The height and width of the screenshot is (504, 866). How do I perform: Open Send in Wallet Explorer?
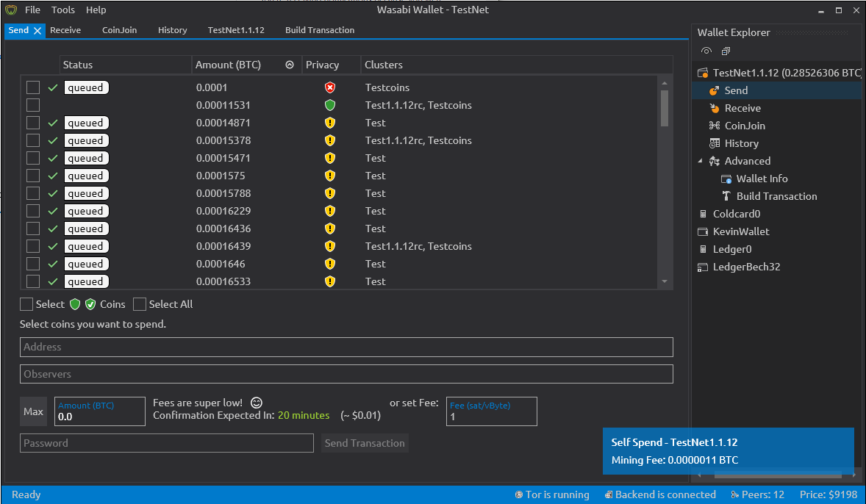(x=736, y=90)
